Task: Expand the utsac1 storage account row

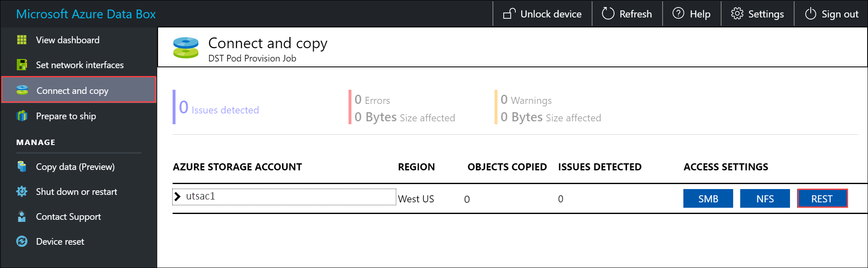Action: coord(178,196)
